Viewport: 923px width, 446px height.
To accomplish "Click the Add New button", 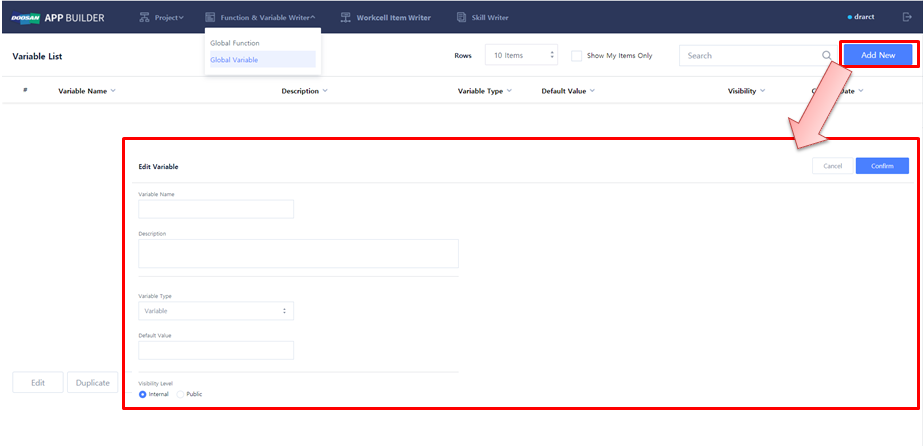I will click(x=877, y=56).
